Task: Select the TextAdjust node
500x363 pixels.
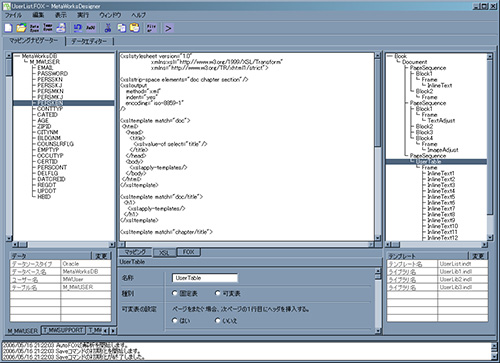Action: (x=441, y=120)
